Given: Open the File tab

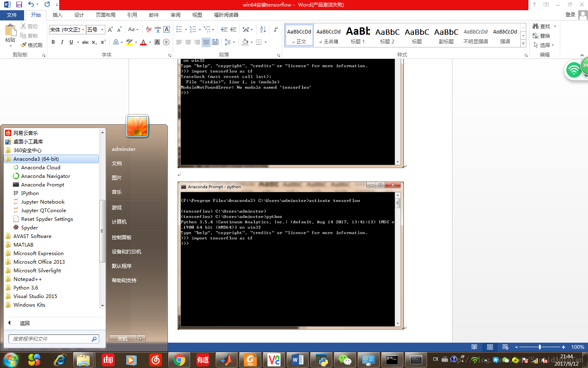Looking at the screenshot, I should pyautogui.click(x=12, y=15).
